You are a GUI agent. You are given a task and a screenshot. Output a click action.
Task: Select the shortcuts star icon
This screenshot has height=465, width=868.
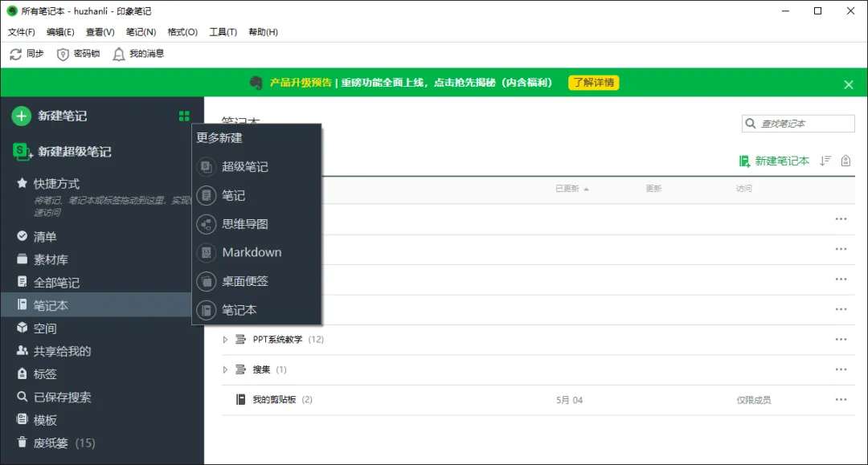click(x=23, y=183)
